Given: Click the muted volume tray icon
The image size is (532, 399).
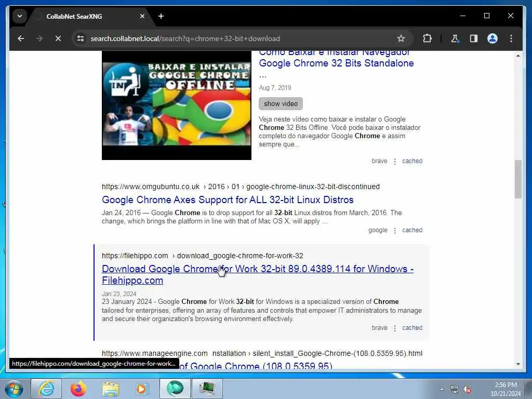Looking at the screenshot, I should tap(467, 389).
